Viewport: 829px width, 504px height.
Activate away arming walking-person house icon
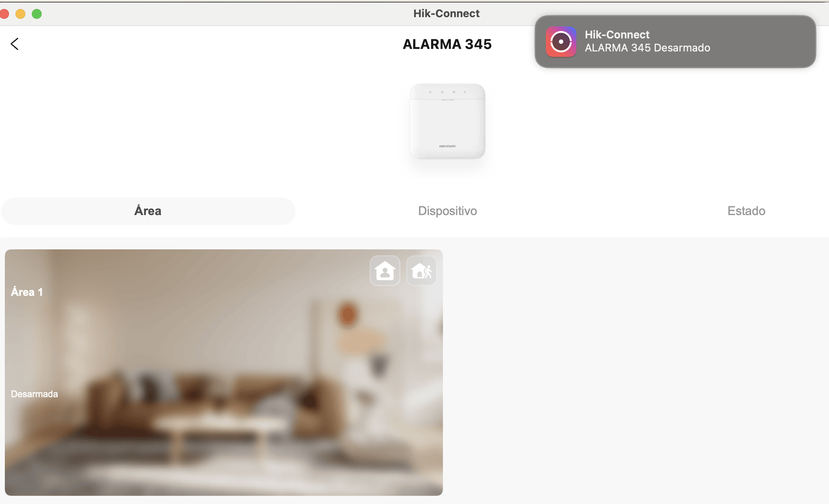pyautogui.click(x=421, y=270)
